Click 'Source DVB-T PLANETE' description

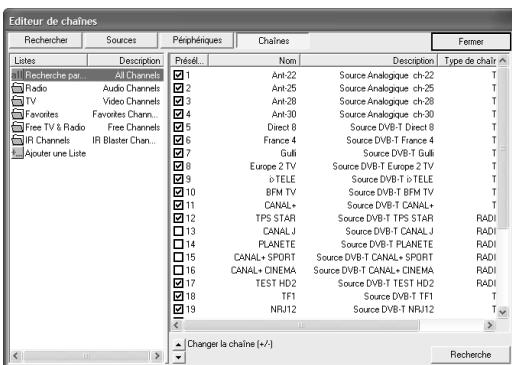point(387,244)
